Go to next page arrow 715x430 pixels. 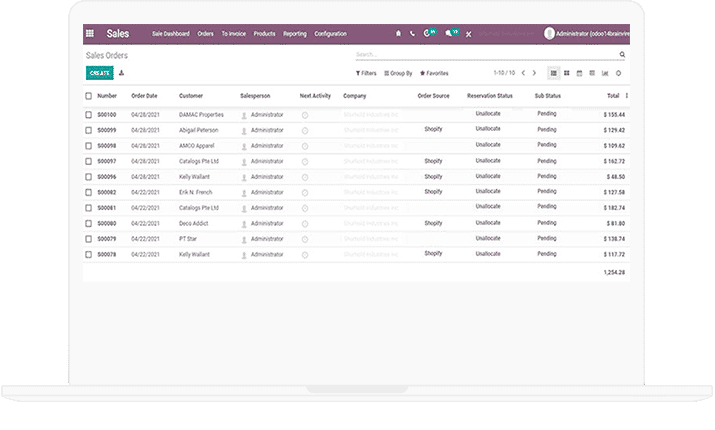(x=535, y=73)
